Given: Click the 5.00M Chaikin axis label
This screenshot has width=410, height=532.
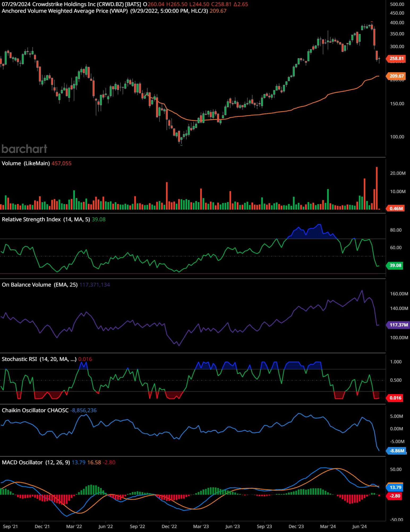Looking at the screenshot, I should [396, 416].
